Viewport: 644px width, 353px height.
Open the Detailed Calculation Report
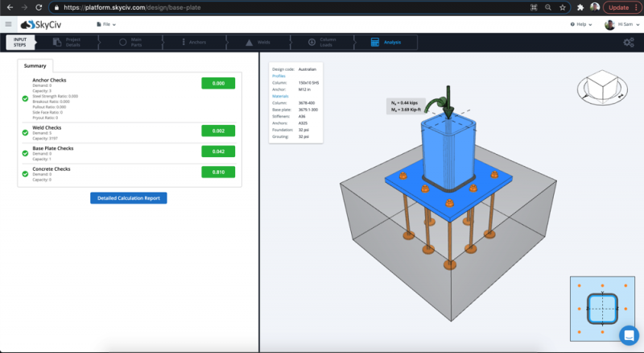[x=128, y=197]
